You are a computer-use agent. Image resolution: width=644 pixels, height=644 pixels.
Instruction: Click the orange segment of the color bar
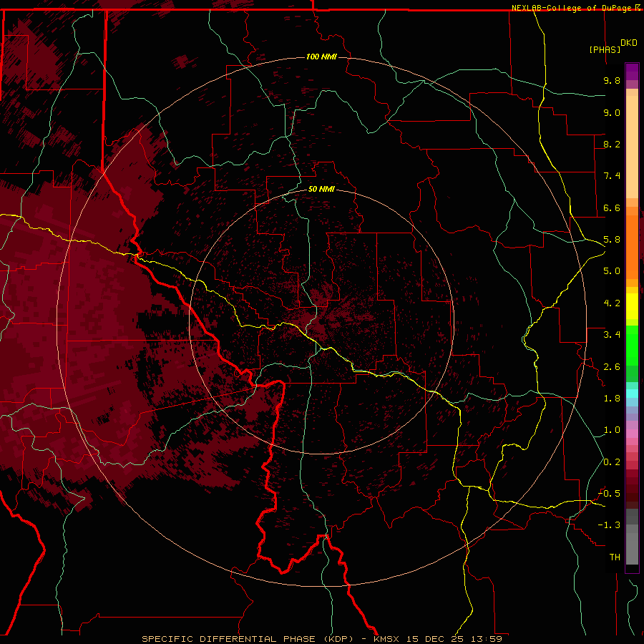[x=632, y=246]
